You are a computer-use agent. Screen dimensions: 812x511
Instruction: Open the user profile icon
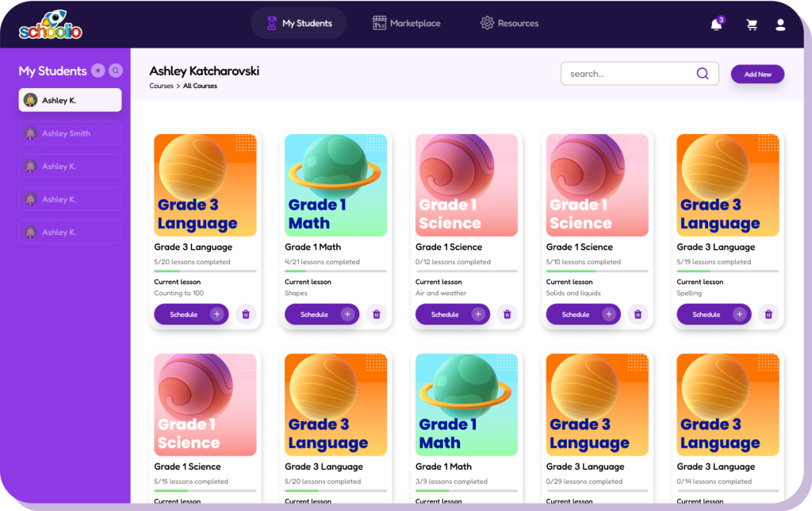[x=780, y=25]
